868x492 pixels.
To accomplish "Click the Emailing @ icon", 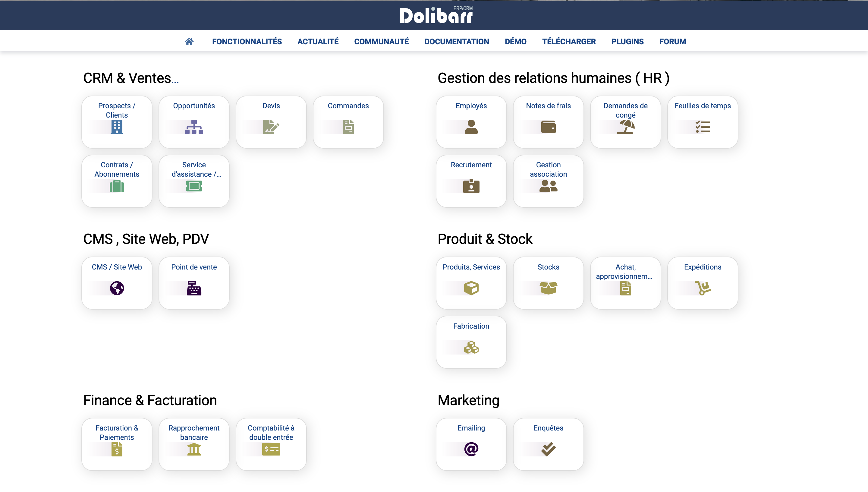I will click(x=471, y=449).
